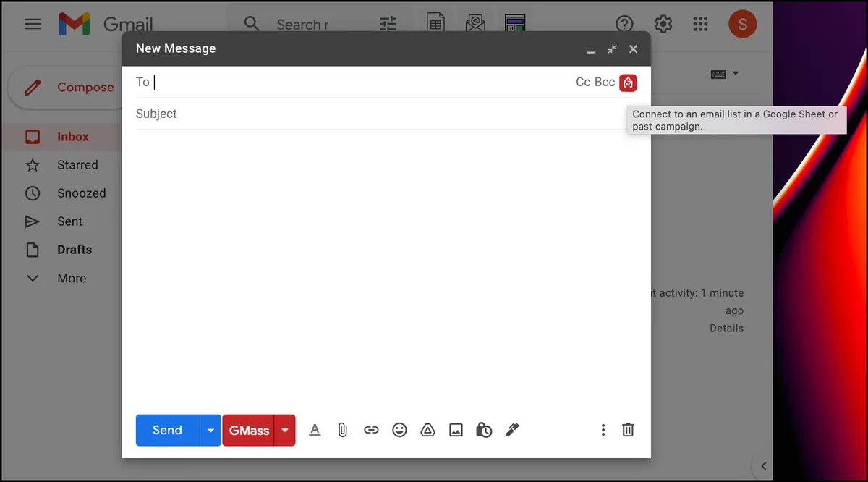Discard draft trash icon
Image resolution: width=868 pixels, height=482 pixels.
point(628,430)
